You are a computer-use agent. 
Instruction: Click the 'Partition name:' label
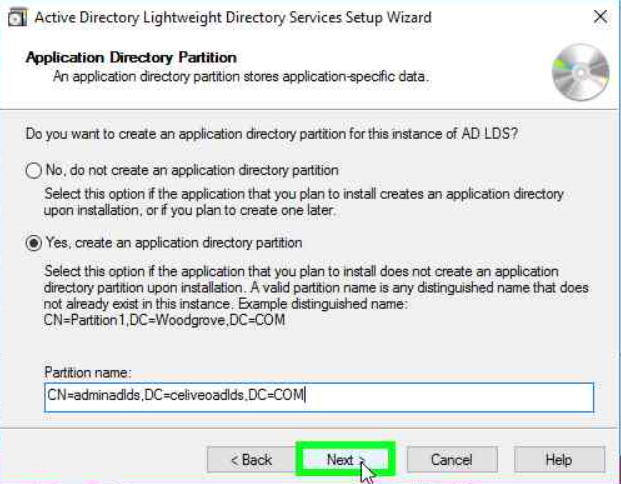(88, 372)
